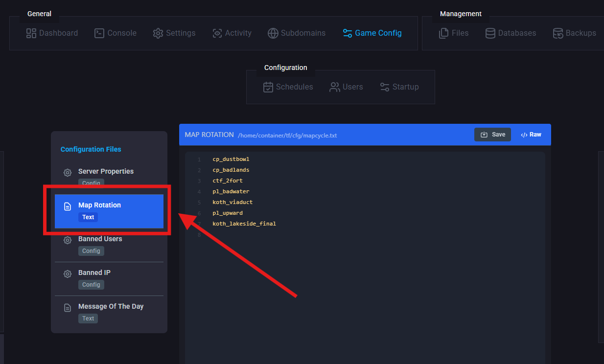Click the Config badge under Banned Users
604x364 pixels.
[x=91, y=251]
